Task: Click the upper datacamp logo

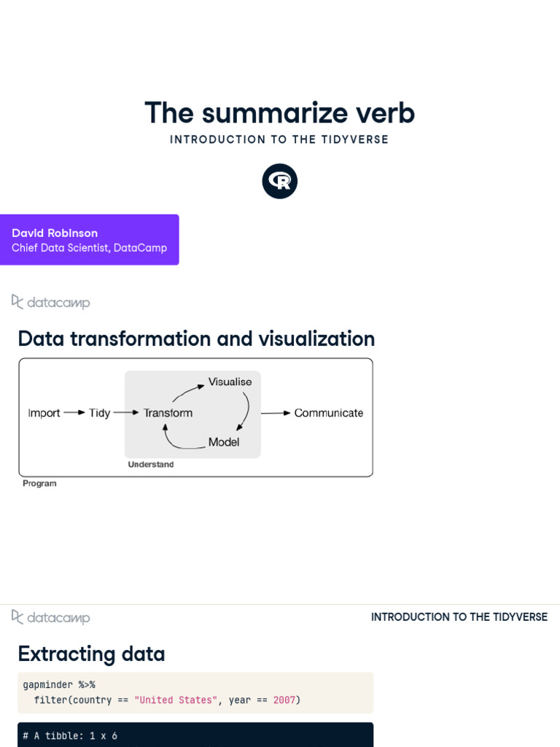Action: (51, 302)
